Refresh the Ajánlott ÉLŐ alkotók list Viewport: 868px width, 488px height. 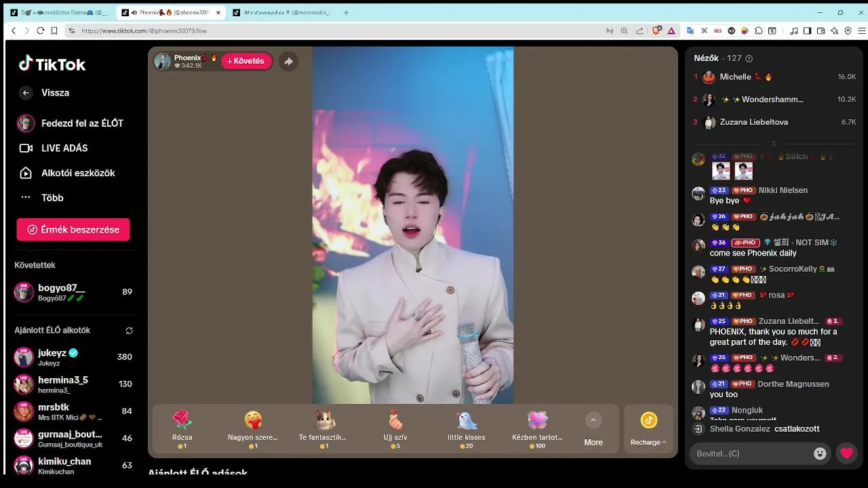129,331
